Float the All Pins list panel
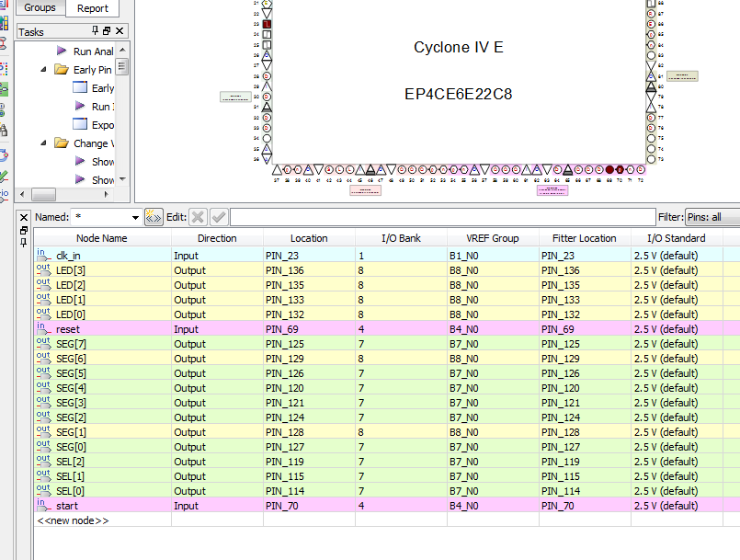740x560 pixels. click(x=24, y=231)
